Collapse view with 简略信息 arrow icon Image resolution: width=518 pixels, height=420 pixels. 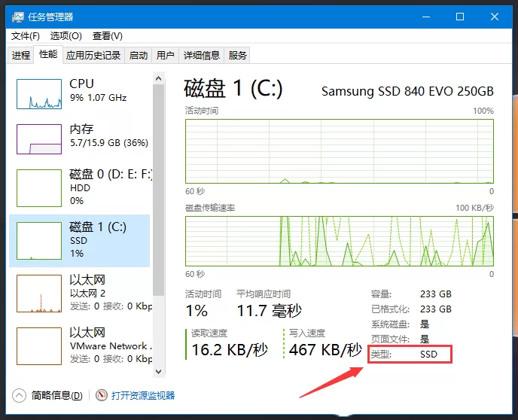[x=19, y=395]
